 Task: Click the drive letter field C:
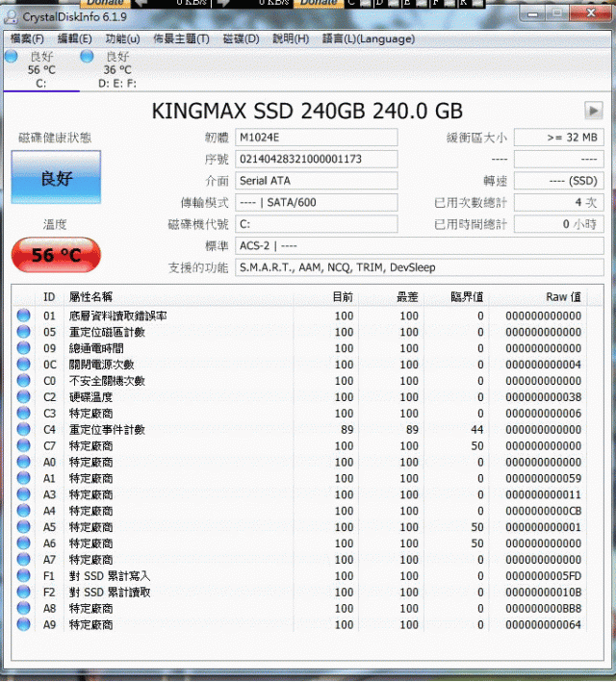pyautogui.click(x=317, y=224)
